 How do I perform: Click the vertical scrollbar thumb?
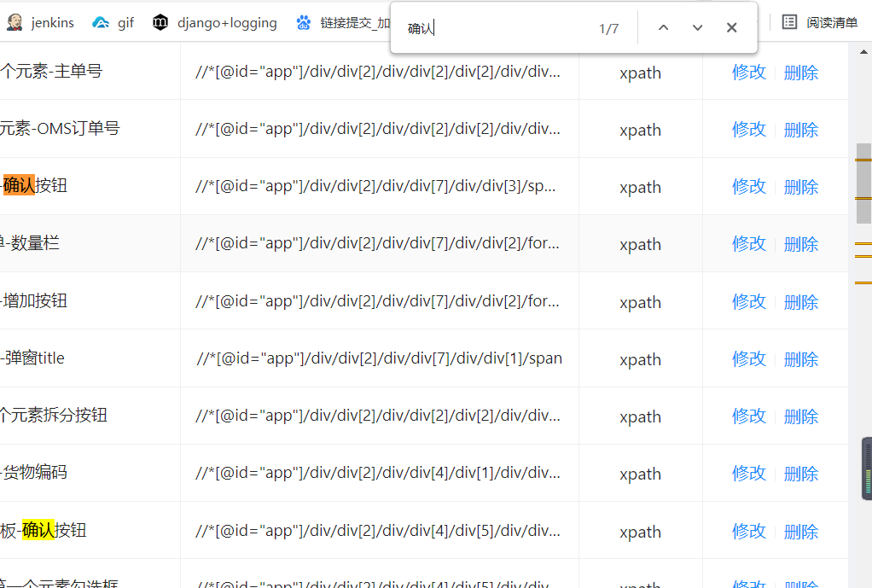863,183
